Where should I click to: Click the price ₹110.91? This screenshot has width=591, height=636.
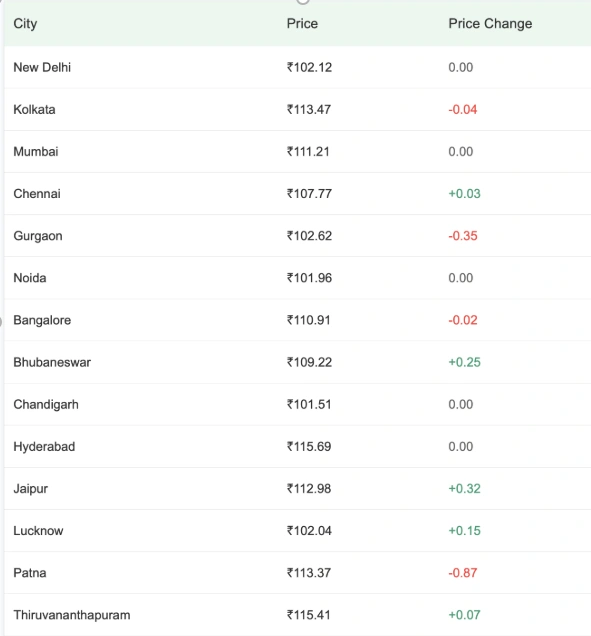coord(309,320)
